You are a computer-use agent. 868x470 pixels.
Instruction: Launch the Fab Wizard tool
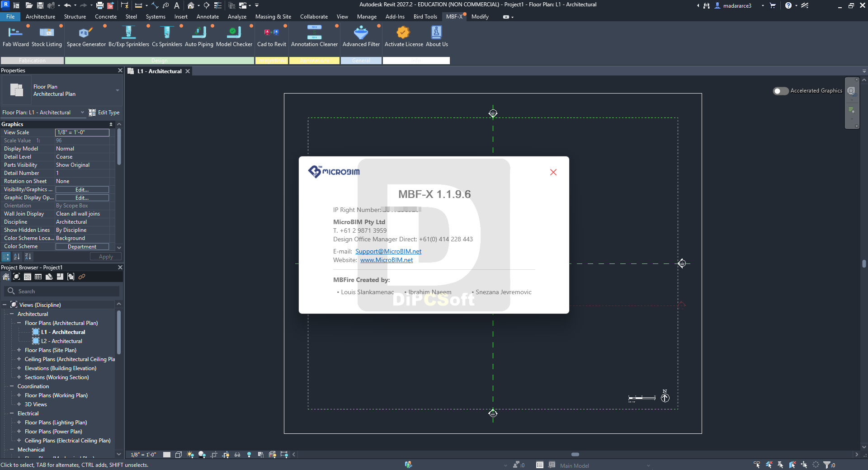(x=15, y=36)
